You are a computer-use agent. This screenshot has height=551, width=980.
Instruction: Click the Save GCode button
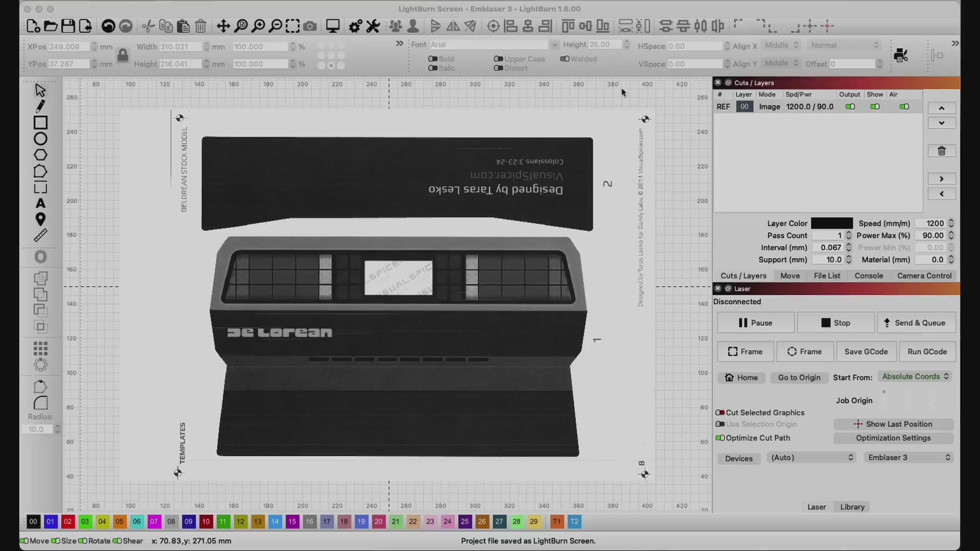click(x=866, y=352)
